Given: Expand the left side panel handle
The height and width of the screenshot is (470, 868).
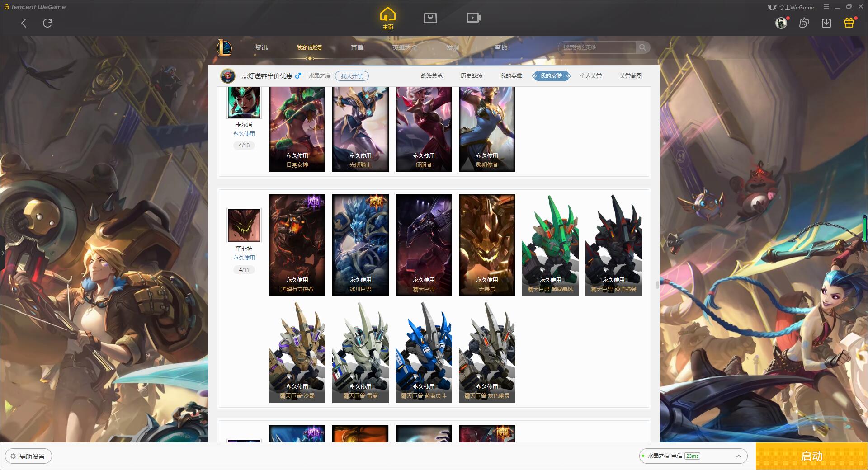Looking at the screenshot, I should coord(2,253).
